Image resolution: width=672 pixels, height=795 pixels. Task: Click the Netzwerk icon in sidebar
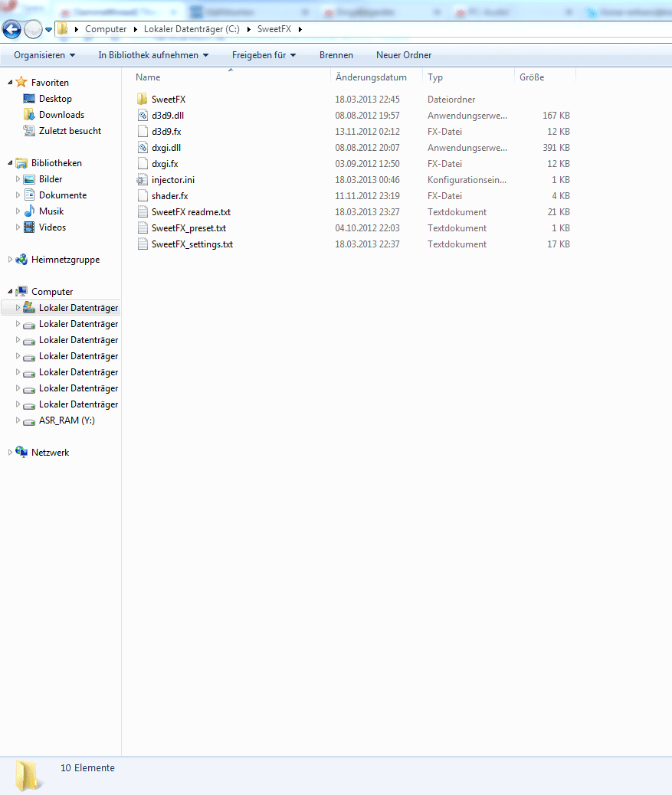tap(21, 452)
